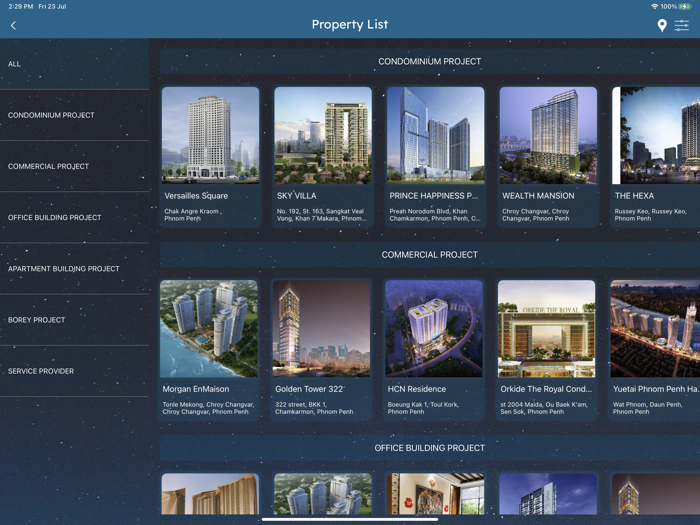The image size is (700, 525).
Task: Select the ALL category
Action: pyautogui.click(x=75, y=64)
